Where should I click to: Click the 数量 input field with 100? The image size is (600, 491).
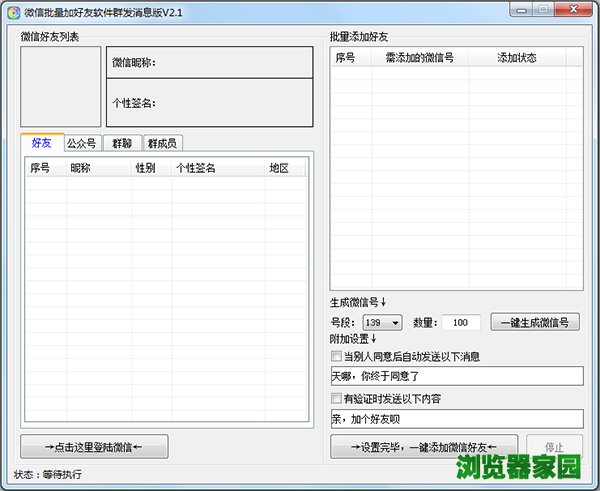tap(461, 323)
